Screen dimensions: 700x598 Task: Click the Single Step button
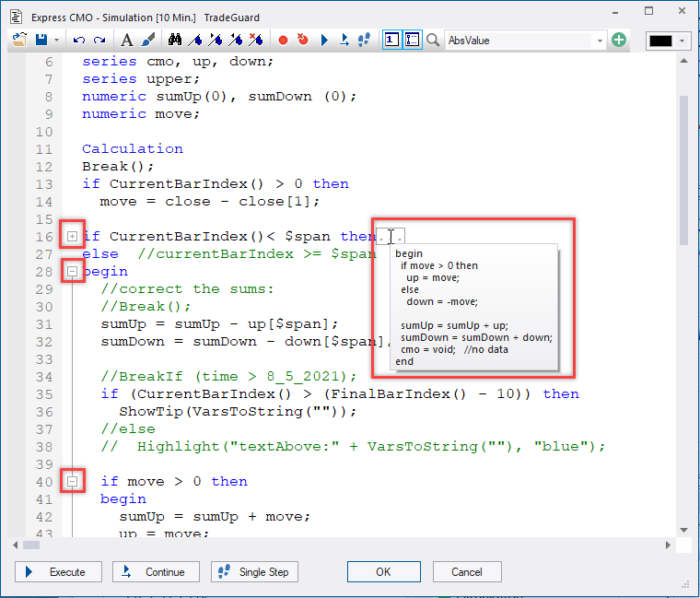point(255,572)
